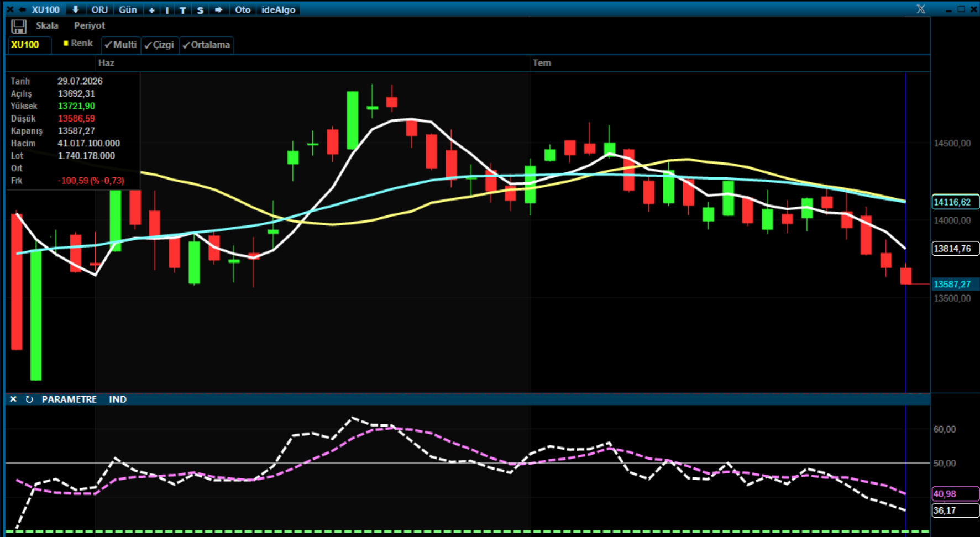Click the XU100 symbol name in the title bar
Viewport: 980px width, 537px height.
click(x=45, y=10)
